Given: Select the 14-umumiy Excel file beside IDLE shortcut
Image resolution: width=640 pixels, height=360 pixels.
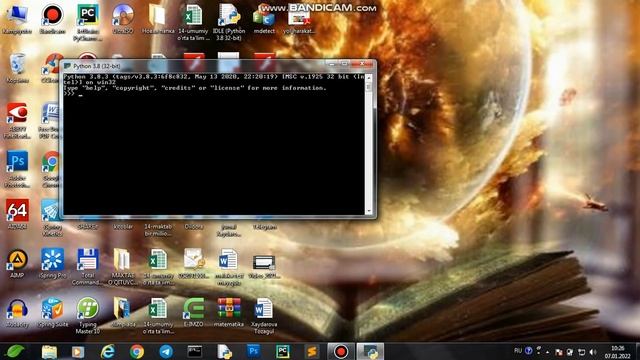Looking at the screenshot, I should pos(193,22).
